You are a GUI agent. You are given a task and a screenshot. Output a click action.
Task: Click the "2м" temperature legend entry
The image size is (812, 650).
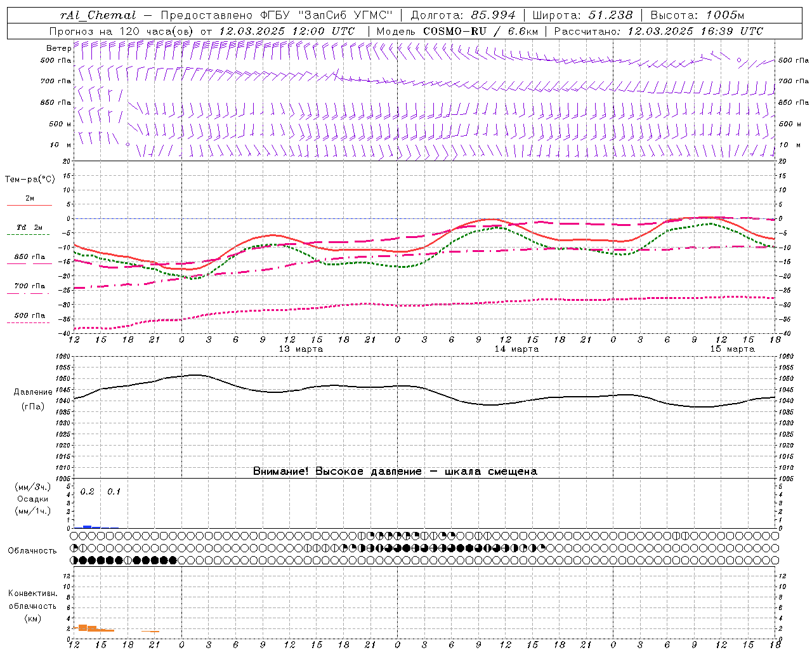pos(29,199)
